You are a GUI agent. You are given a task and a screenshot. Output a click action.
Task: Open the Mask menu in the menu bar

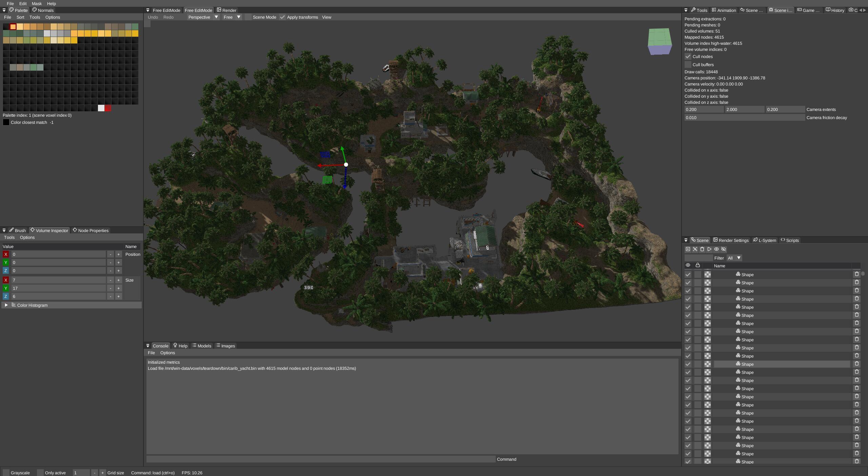pyautogui.click(x=37, y=3)
